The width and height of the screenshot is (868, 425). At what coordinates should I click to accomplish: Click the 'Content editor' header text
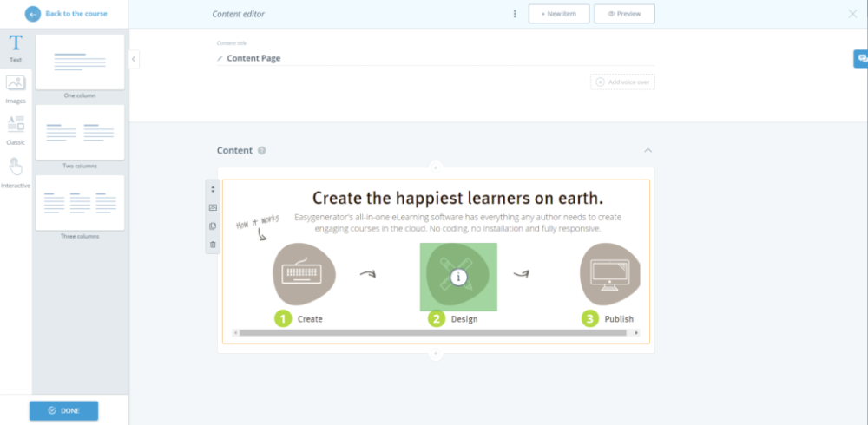point(239,14)
